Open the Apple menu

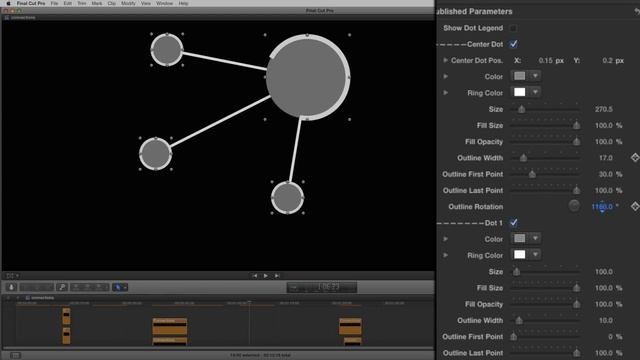coord(8,3)
